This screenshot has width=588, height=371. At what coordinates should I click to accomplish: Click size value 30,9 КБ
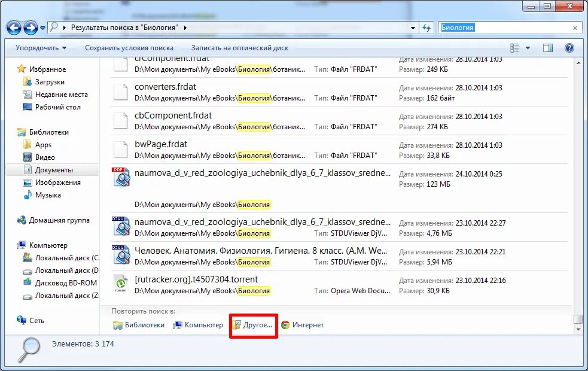point(438,291)
